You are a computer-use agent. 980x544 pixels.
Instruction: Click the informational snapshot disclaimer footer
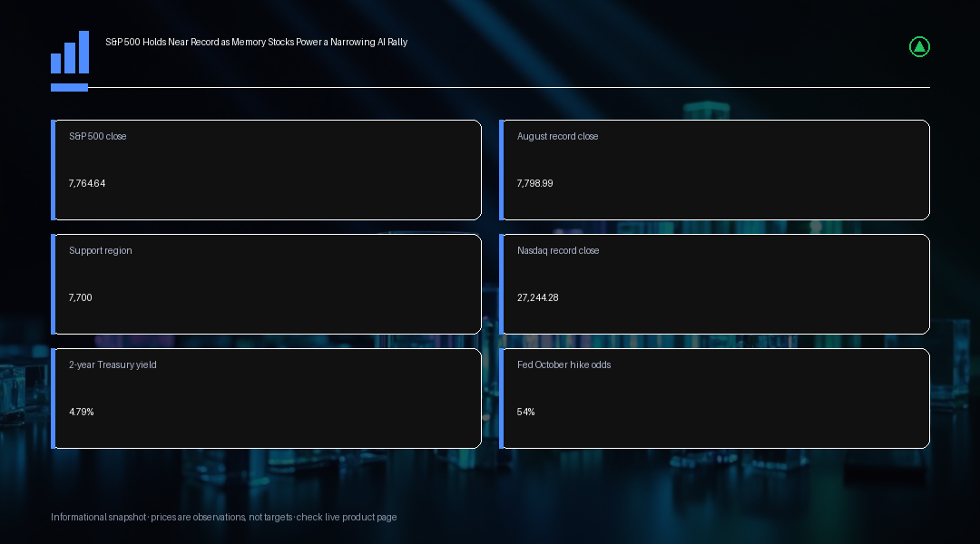pos(224,517)
